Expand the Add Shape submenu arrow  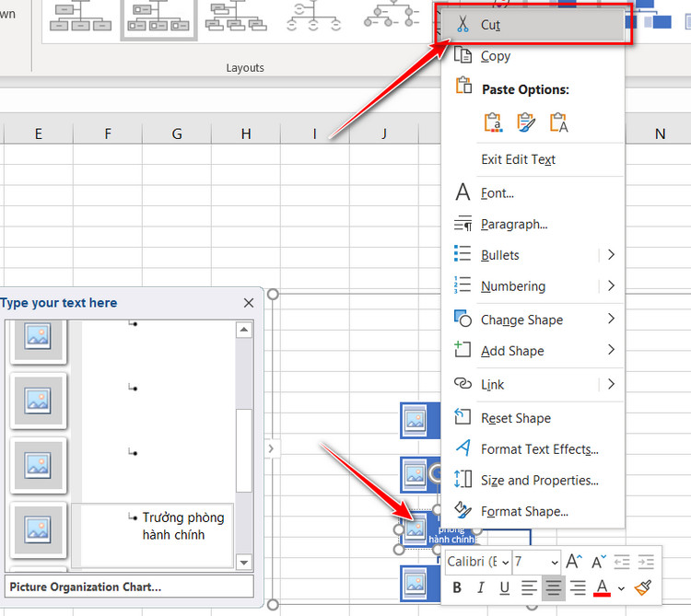point(611,351)
